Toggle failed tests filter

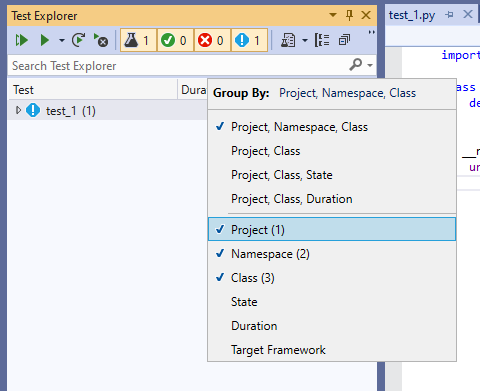(x=212, y=40)
